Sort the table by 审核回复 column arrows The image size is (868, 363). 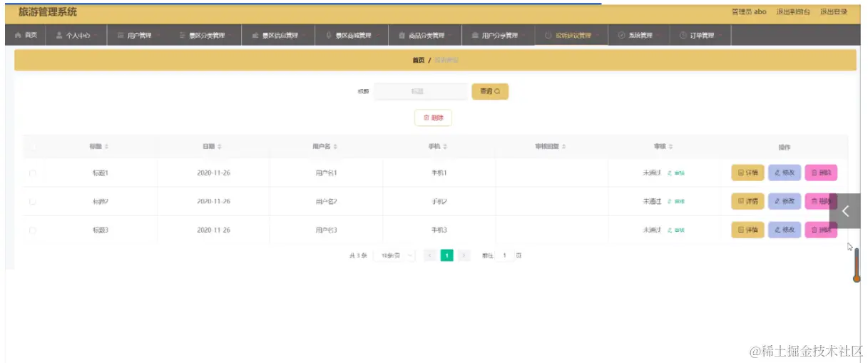coord(563,147)
